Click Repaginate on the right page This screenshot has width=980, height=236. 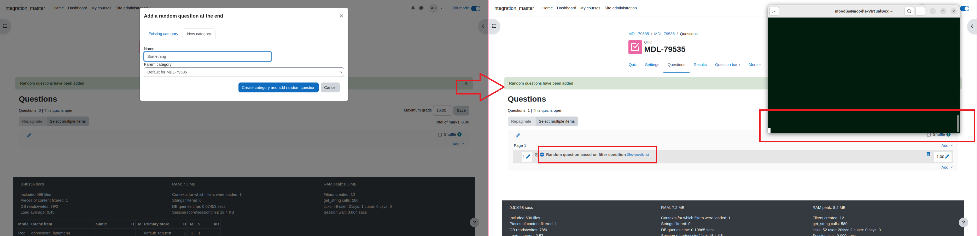tap(521, 121)
